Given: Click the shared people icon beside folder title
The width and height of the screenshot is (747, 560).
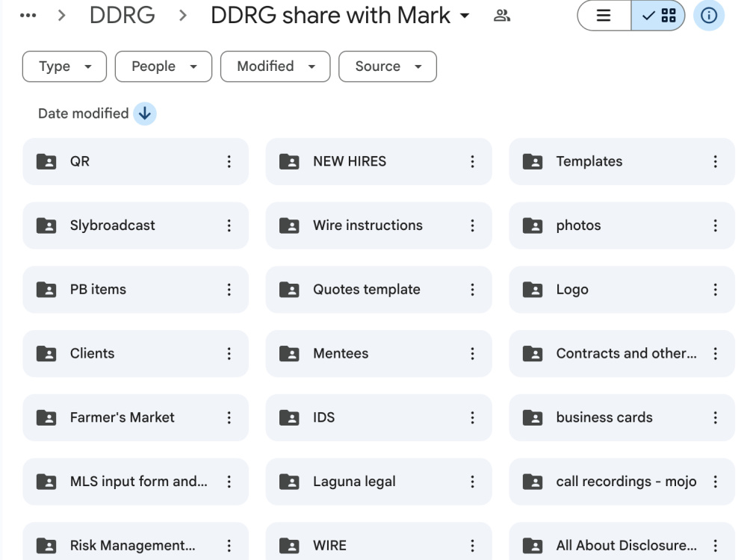Looking at the screenshot, I should tap(502, 16).
